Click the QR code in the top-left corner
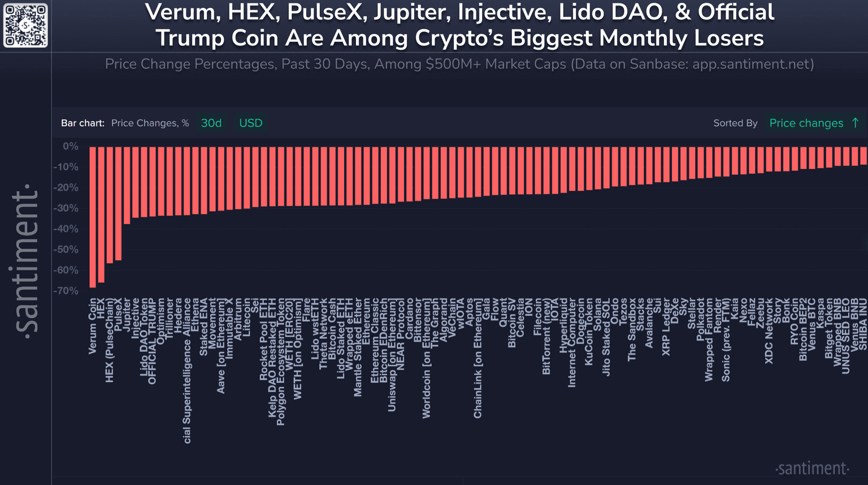868x485 pixels. pyautogui.click(x=25, y=25)
